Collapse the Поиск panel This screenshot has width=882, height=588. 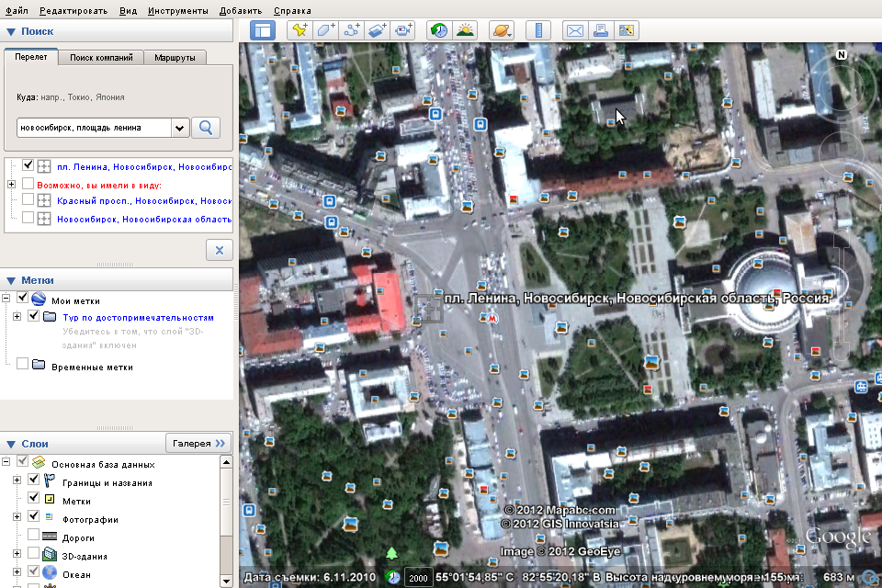[11, 31]
